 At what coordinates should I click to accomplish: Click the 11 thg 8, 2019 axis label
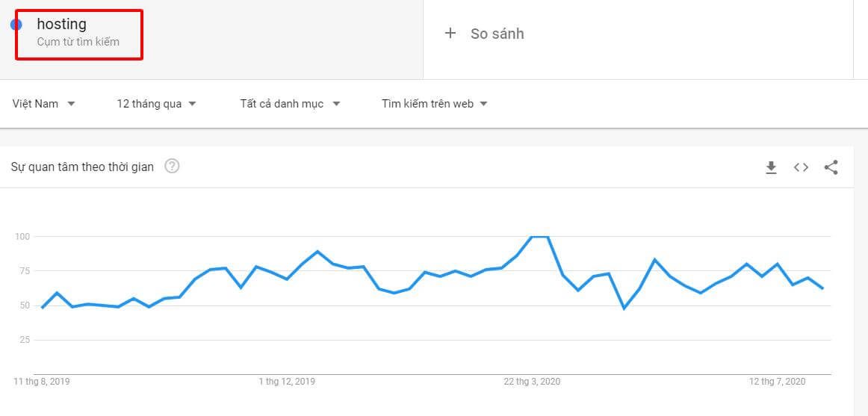pyautogui.click(x=42, y=382)
